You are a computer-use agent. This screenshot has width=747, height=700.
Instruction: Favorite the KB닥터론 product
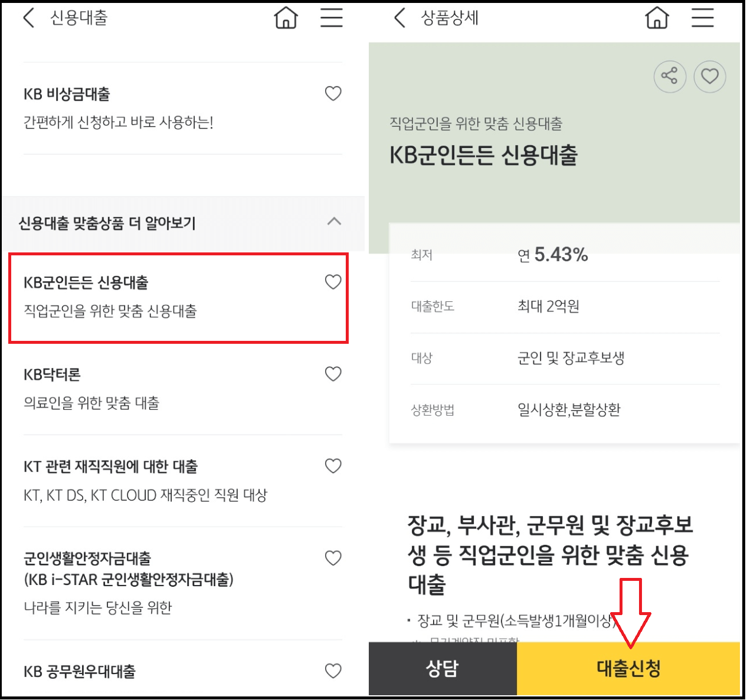333,373
